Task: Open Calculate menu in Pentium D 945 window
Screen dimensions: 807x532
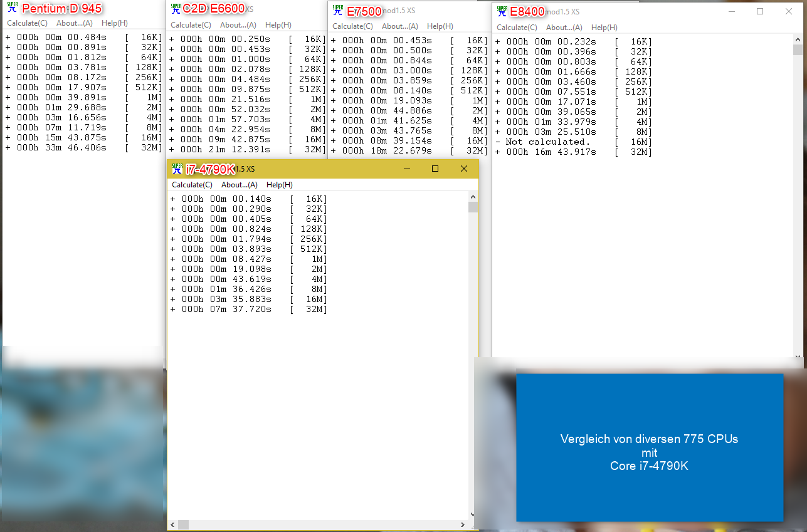Action: [27, 23]
